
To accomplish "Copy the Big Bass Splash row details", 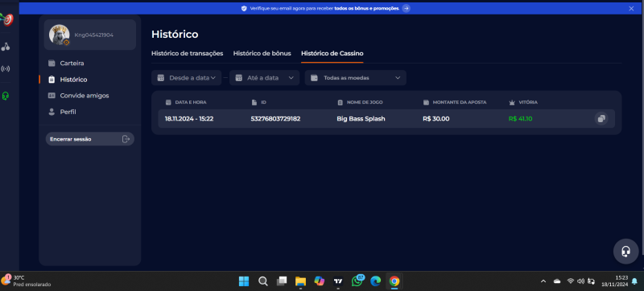I will (x=601, y=119).
